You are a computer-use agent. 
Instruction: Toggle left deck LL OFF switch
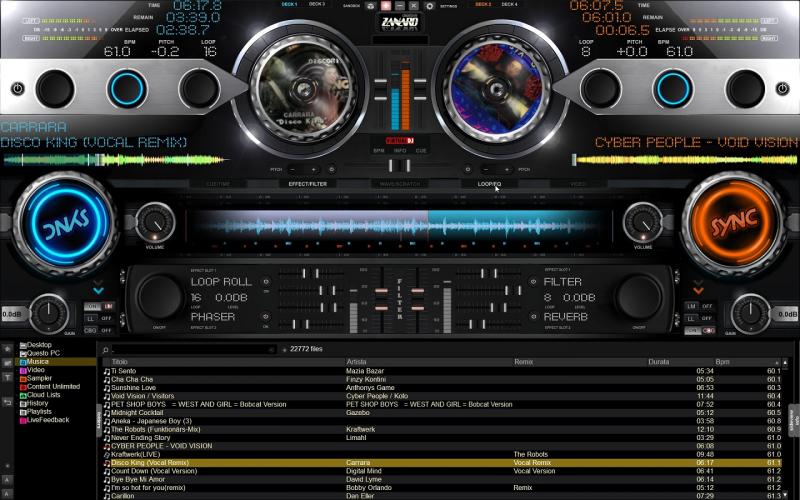pos(99,318)
